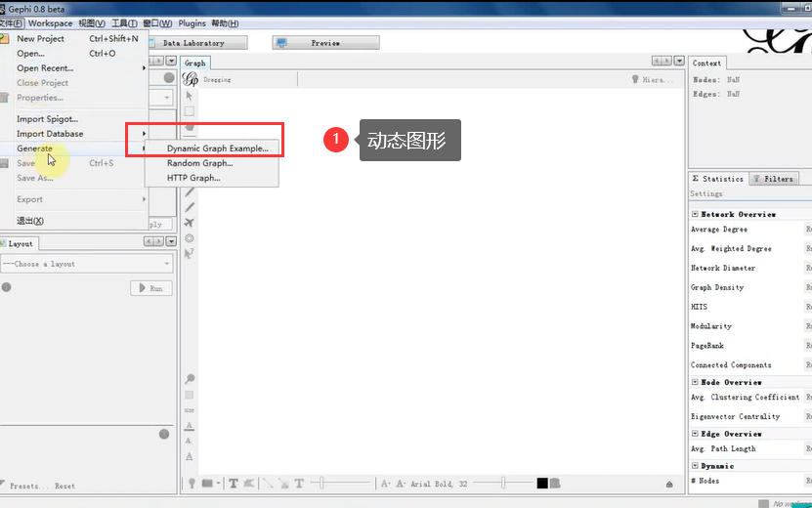Expand the bottom toolbar settings arrow
The height and width of the screenshot is (508, 812).
click(669, 485)
